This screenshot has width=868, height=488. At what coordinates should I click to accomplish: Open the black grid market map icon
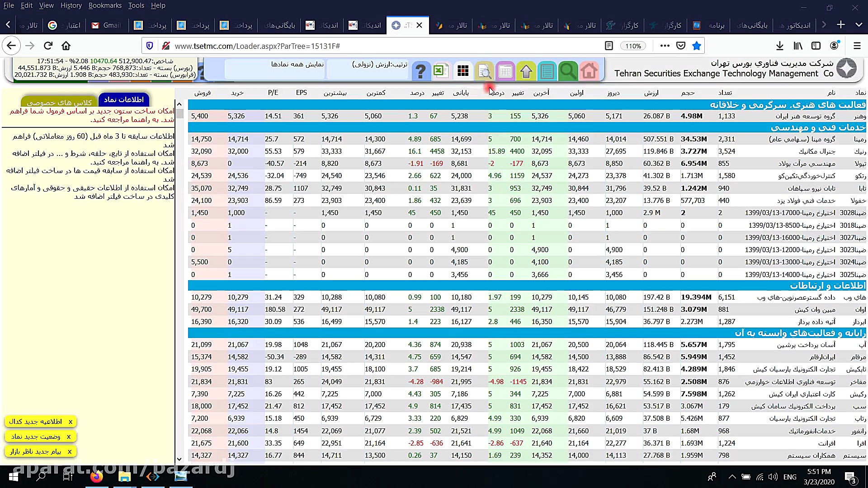tap(463, 71)
